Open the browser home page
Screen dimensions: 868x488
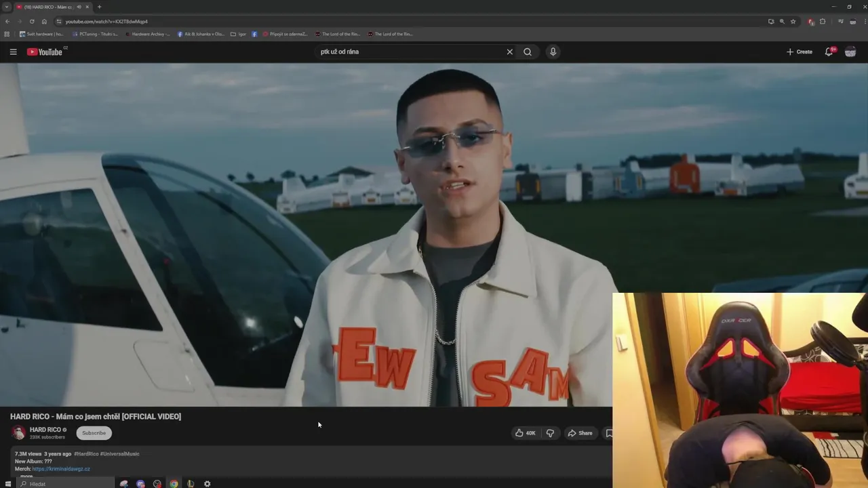(44, 21)
